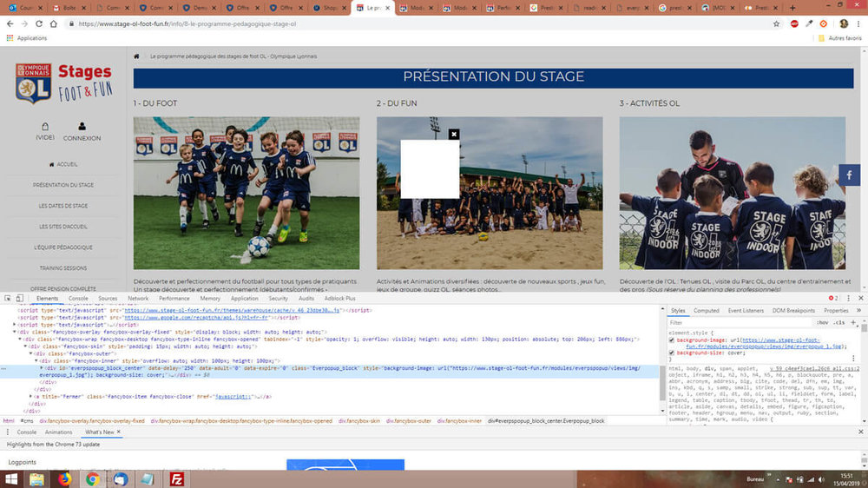Click the Styles filter input field
The image size is (868, 488).
point(740,322)
